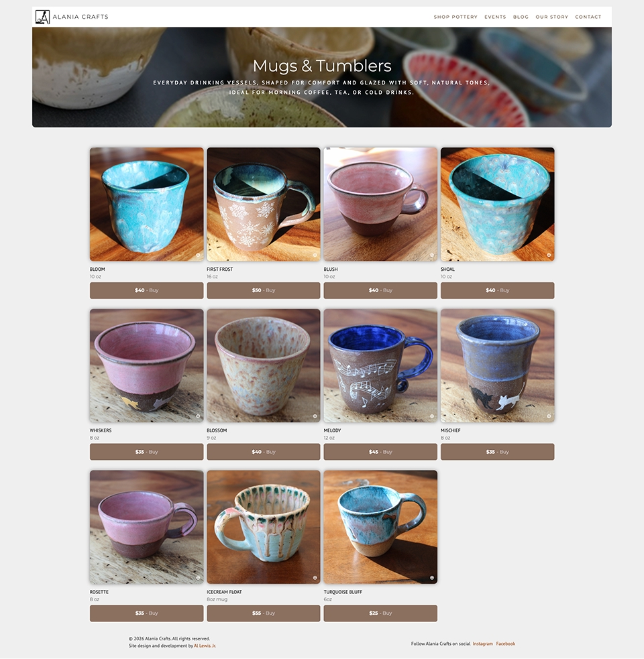Screen dimensions: 644x659
Task: Click the zoom icon on Melody image
Action: point(431,416)
